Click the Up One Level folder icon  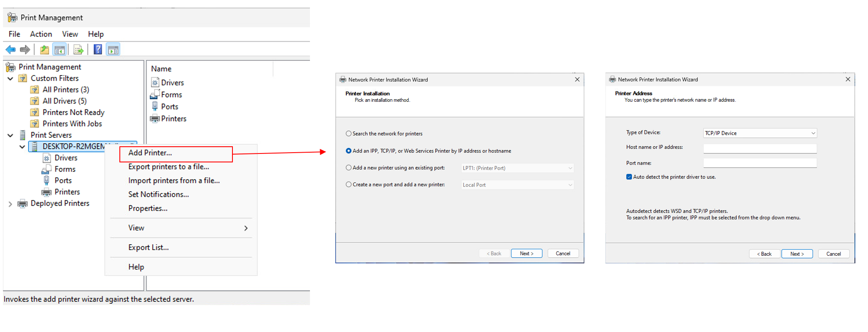[x=44, y=50]
